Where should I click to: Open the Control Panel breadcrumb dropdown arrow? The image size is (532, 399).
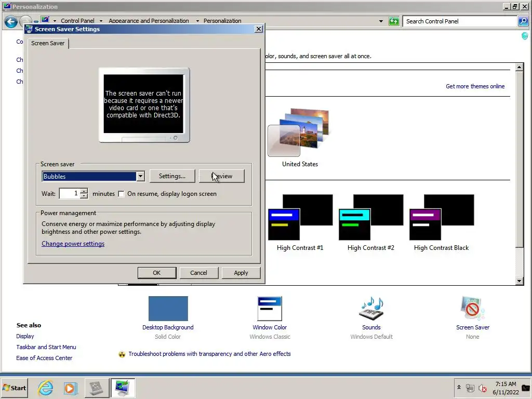coord(101,21)
